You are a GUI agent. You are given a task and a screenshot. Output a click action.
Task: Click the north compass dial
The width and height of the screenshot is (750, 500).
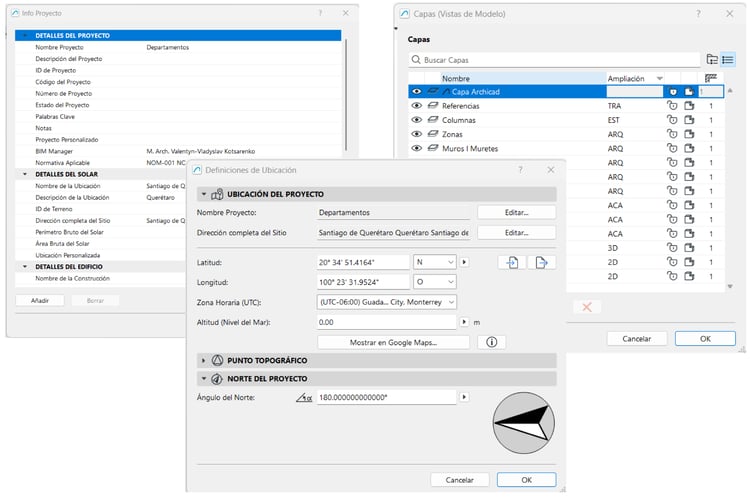(x=524, y=423)
